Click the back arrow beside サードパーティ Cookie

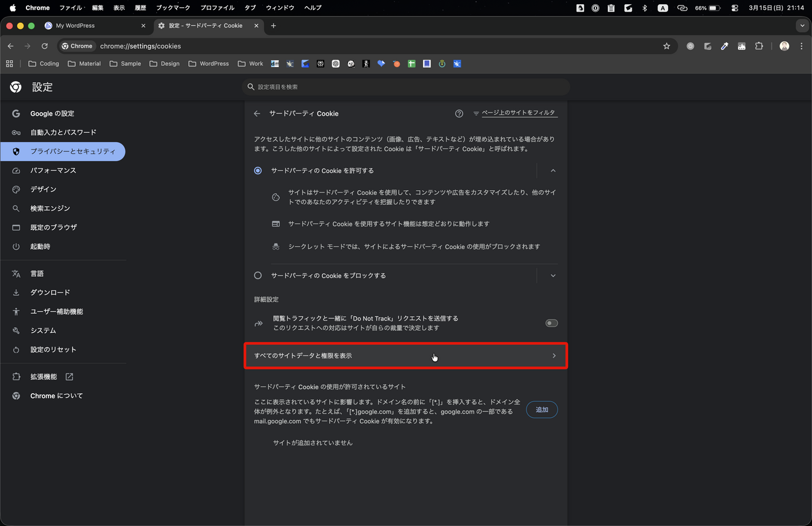(257, 113)
